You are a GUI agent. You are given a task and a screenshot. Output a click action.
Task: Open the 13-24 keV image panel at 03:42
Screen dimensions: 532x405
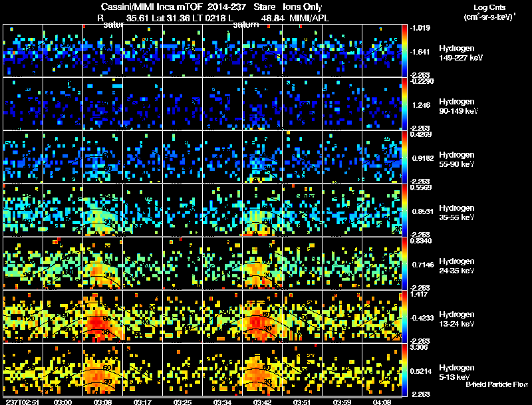262,317
